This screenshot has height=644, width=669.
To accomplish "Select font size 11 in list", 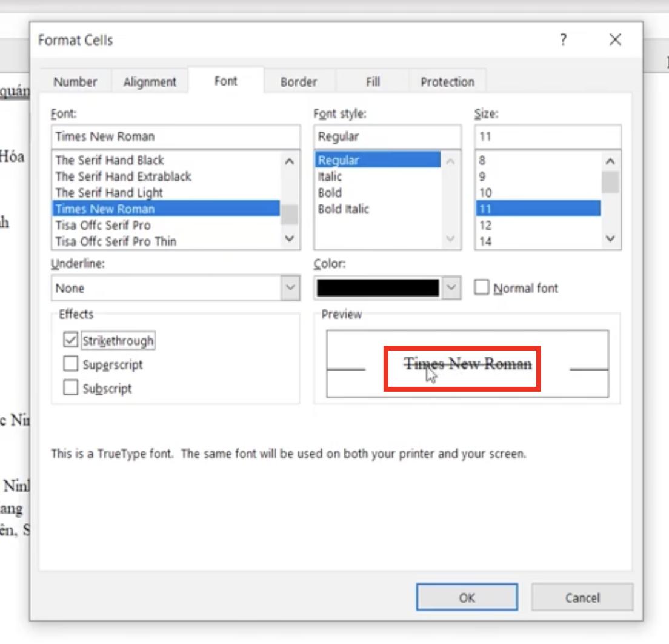I will coord(538,209).
